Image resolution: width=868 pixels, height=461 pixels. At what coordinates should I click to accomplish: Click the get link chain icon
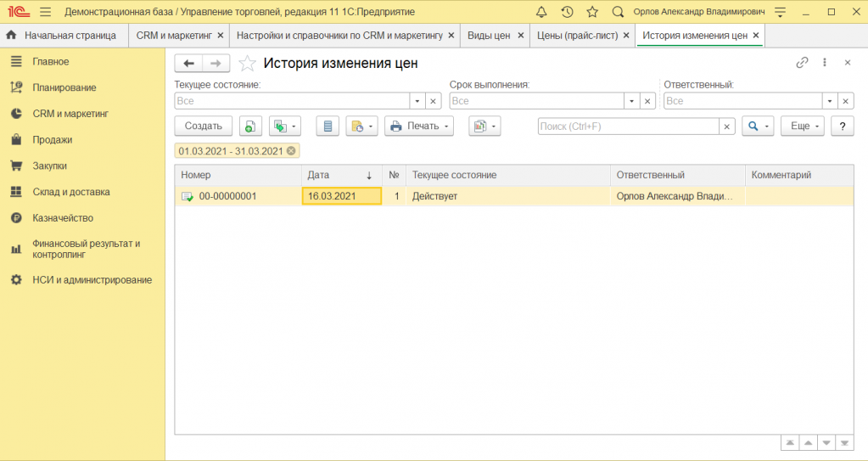(802, 63)
